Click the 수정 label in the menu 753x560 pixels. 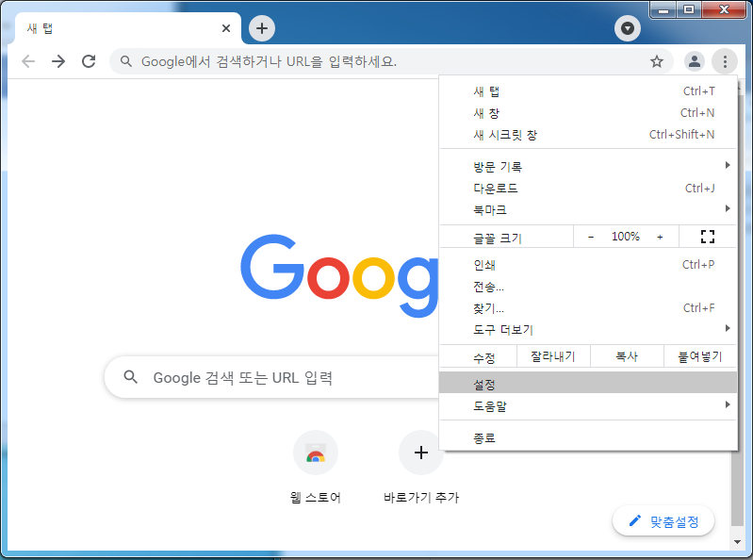point(484,358)
